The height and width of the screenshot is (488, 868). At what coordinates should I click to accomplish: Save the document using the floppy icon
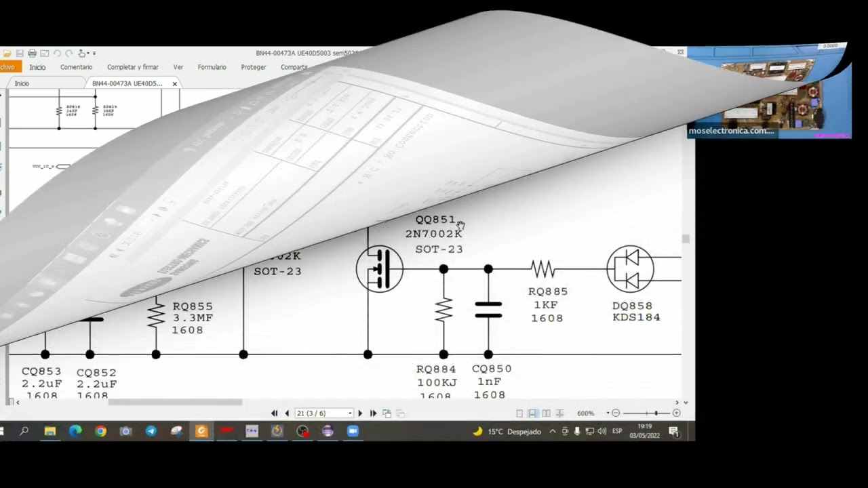pyautogui.click(x=20, y=53)
